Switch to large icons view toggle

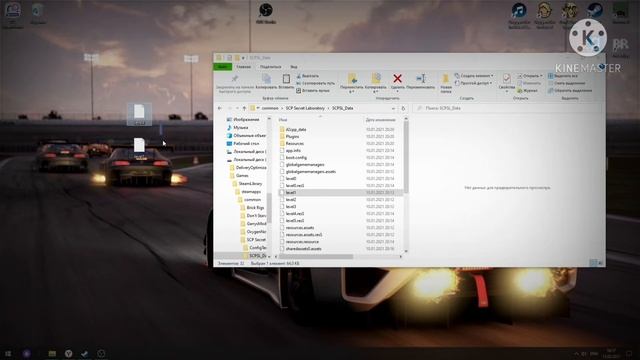(600, 263)
